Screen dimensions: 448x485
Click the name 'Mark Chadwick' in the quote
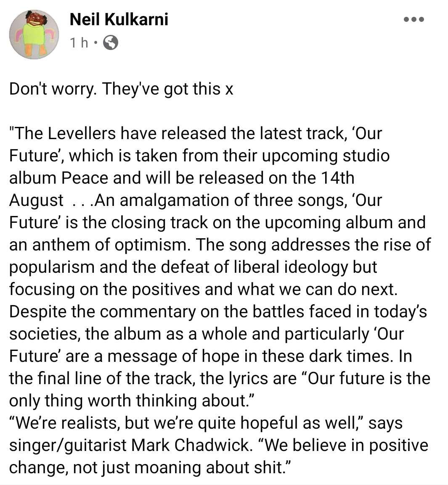pyautogui.click(x=190, y=445)
